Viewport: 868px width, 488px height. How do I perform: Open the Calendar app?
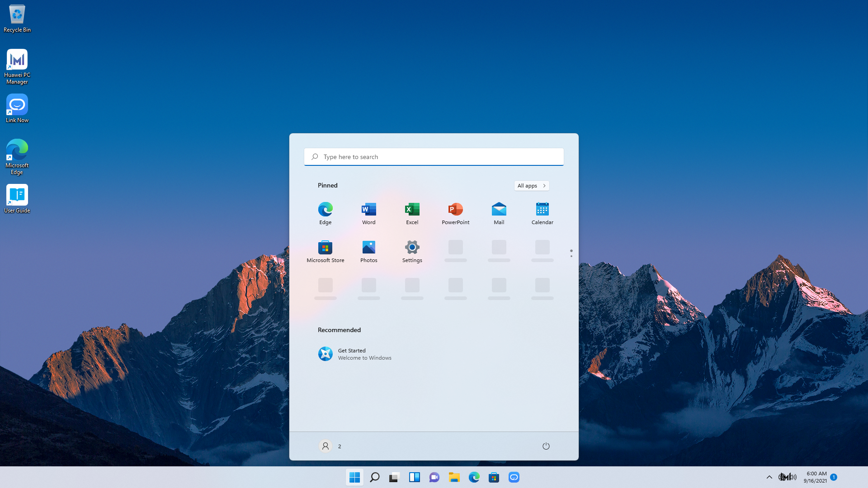[542, 213]
